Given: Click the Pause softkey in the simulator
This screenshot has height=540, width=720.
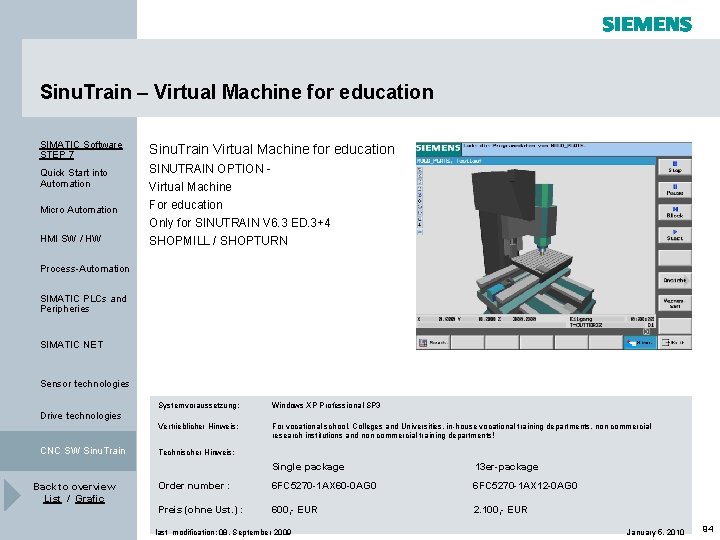Looking at the screenshot, I should coord(675,189).
